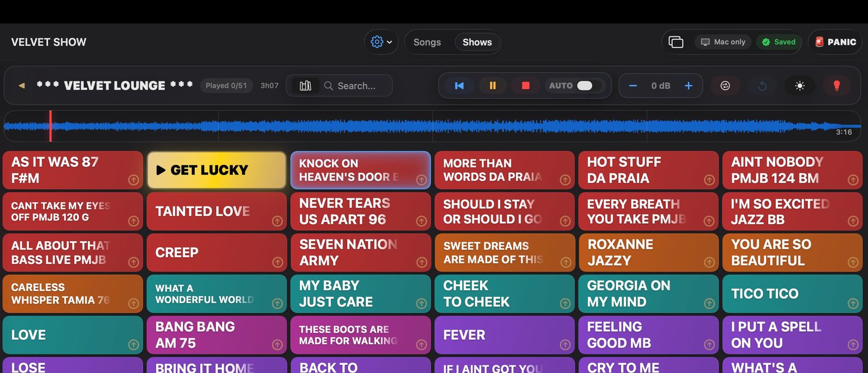Click upload arrow icon on I PUT A SPELL

point(853,345)
